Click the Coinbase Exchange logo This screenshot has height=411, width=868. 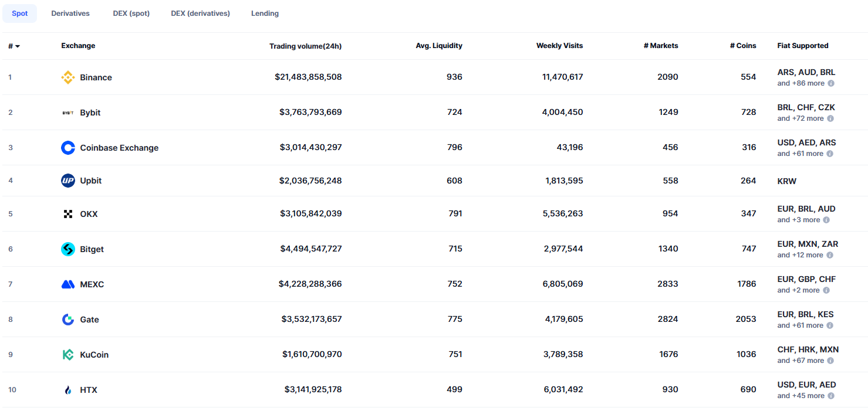[68, 147]
